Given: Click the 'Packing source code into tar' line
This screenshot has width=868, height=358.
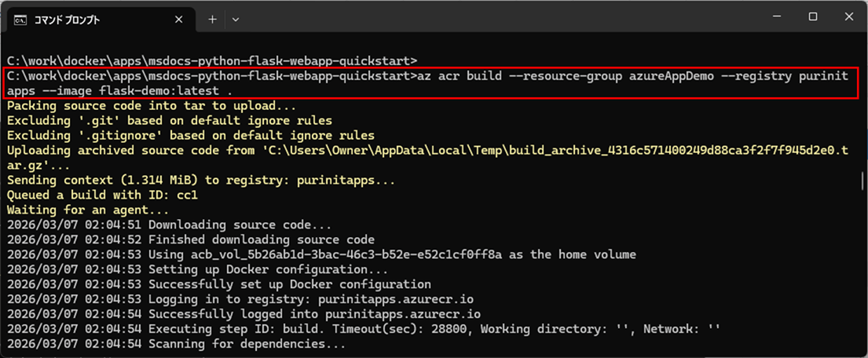Looking at the screenshot, I should (152, 106).
